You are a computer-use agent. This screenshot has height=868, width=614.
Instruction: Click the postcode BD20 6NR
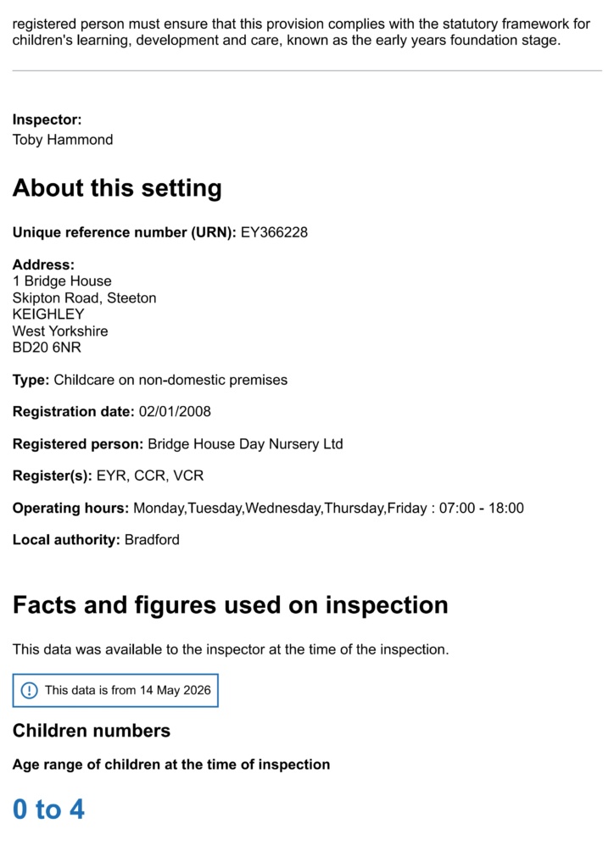pyautogui.click(x=47, y=347)
